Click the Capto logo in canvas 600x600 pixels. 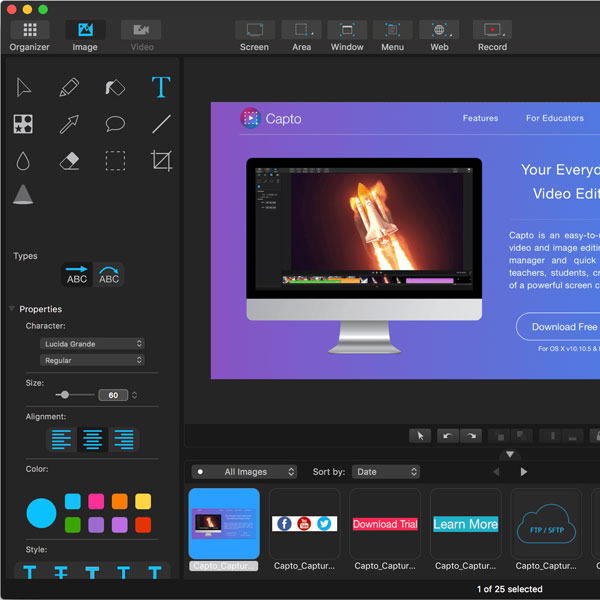click(271, 119)
